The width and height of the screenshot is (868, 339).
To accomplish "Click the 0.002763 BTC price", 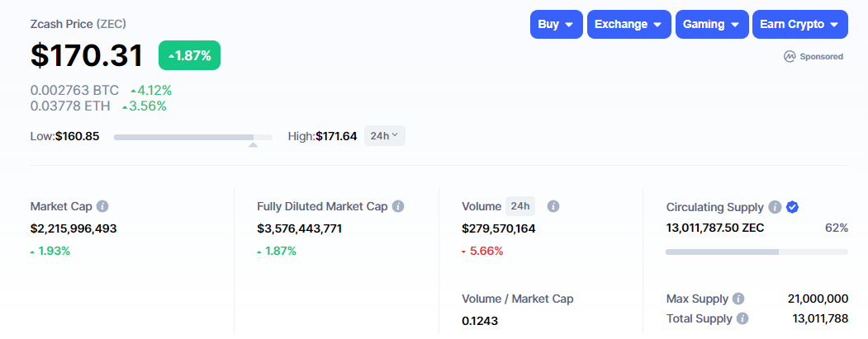I will 74,90.
